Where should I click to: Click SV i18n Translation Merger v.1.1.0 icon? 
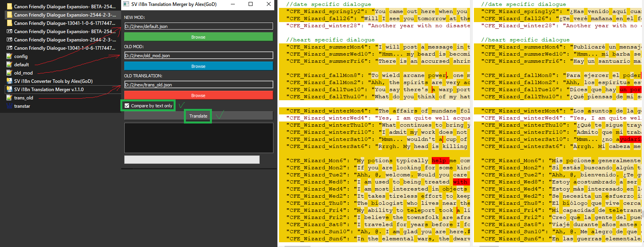(9, 90)
